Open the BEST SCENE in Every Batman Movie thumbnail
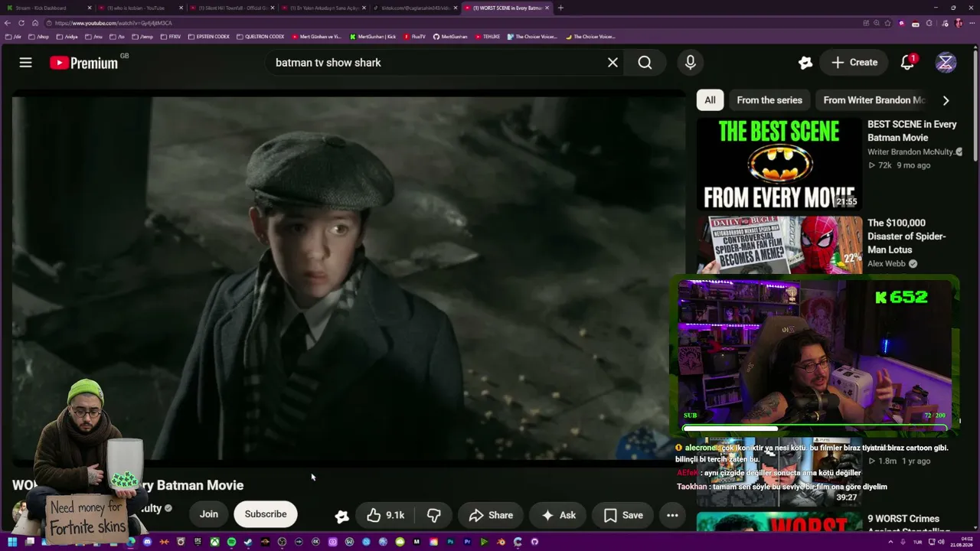Viewport: 980px width, 551px height. 779,164
